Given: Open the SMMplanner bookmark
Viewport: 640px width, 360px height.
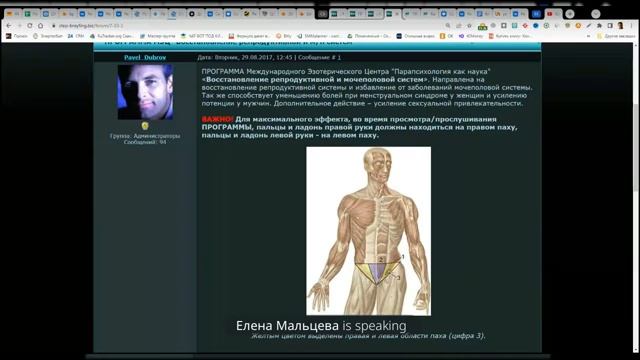Looking at the screenshot, I should pos(320,36).
